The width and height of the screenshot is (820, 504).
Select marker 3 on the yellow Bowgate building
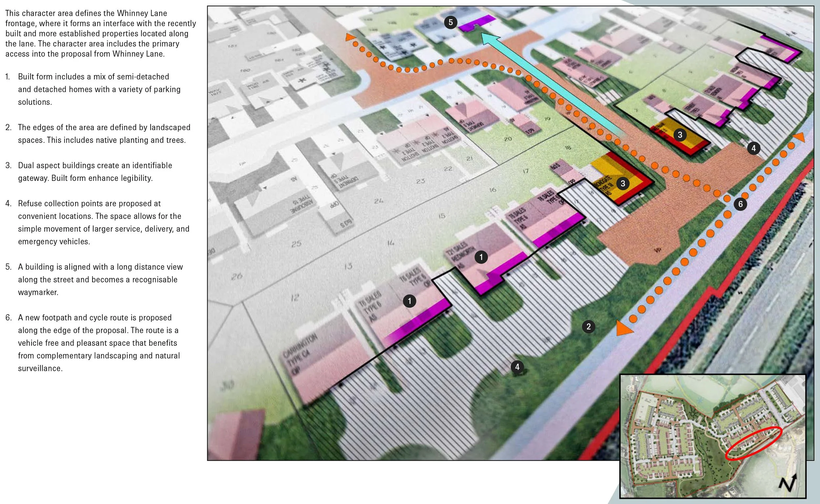(x=623, y=183)
